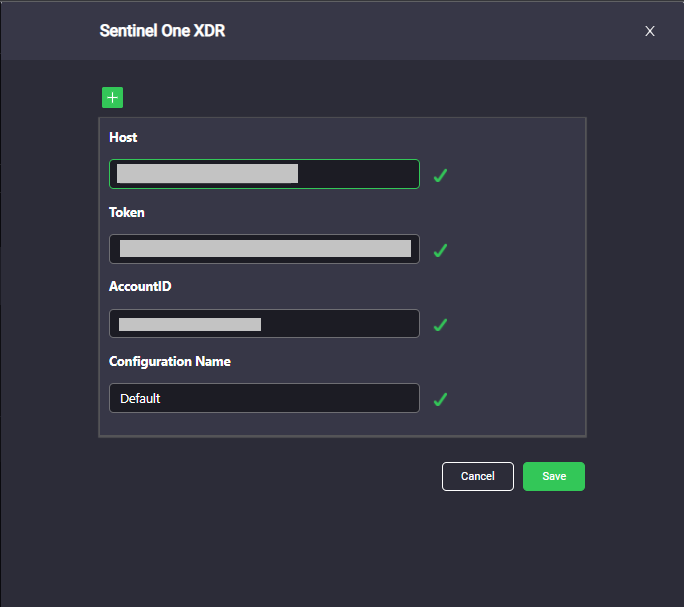Add a new configuration with the green plus icon

(x=113, y=97)
